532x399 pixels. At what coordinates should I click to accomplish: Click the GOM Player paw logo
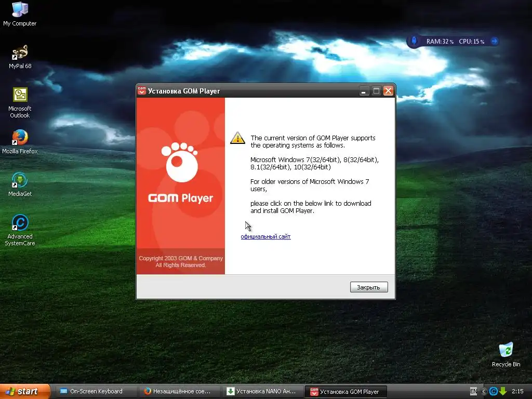tap(180, 162)
